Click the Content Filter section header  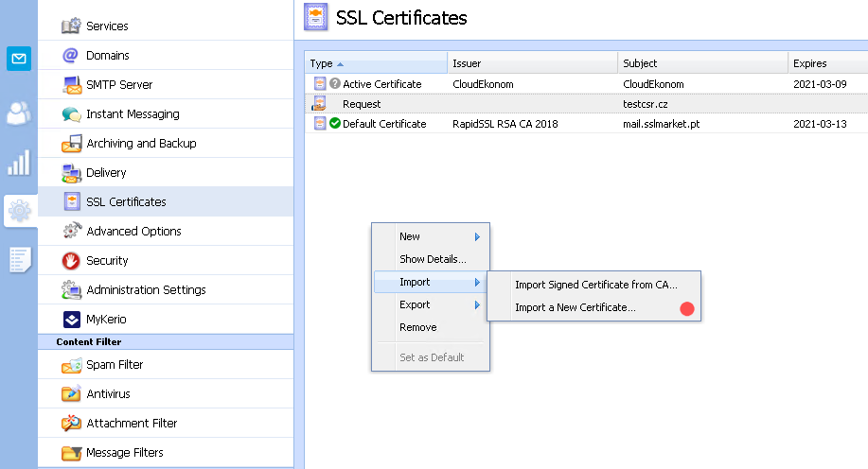point(166,341)
